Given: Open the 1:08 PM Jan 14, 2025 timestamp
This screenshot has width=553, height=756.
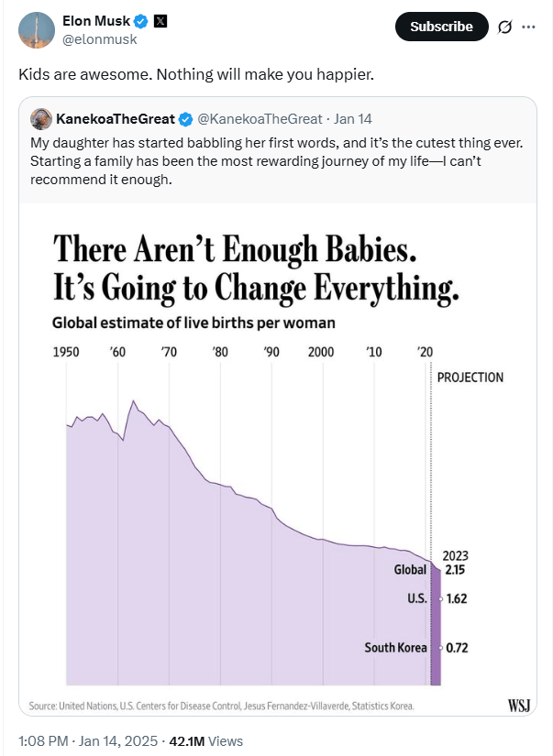Looking at the screenshot, I should [x=80, y=740].
